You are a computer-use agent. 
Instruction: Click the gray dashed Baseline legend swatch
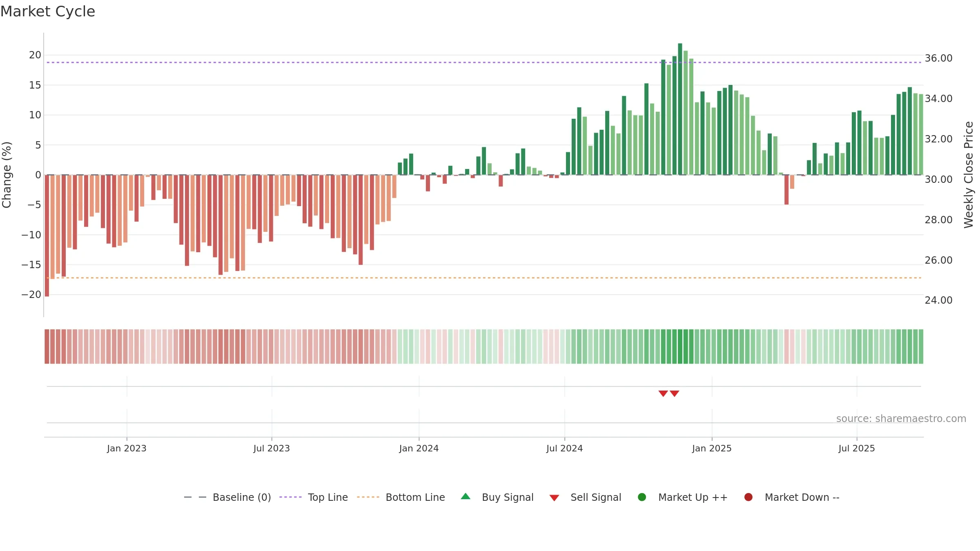tap(195, 497)
